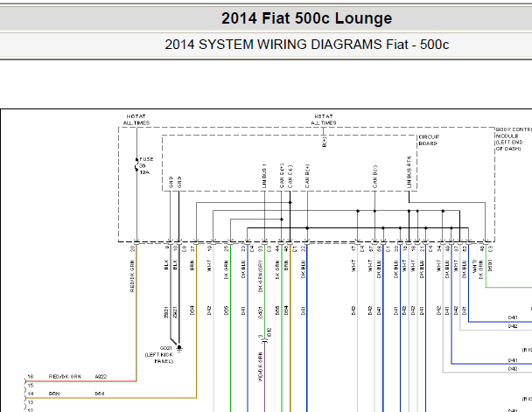The height and width of the screenshot is (412, 532).
Task: Click the "B(+)" terminal label
Action: [x=324, y=142]
